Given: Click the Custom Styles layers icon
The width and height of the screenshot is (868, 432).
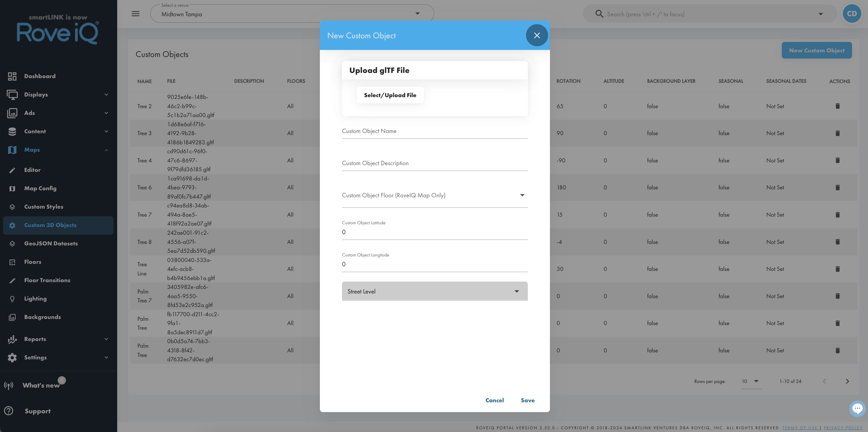Looking at the screenshot, I should tap(12, 207).
